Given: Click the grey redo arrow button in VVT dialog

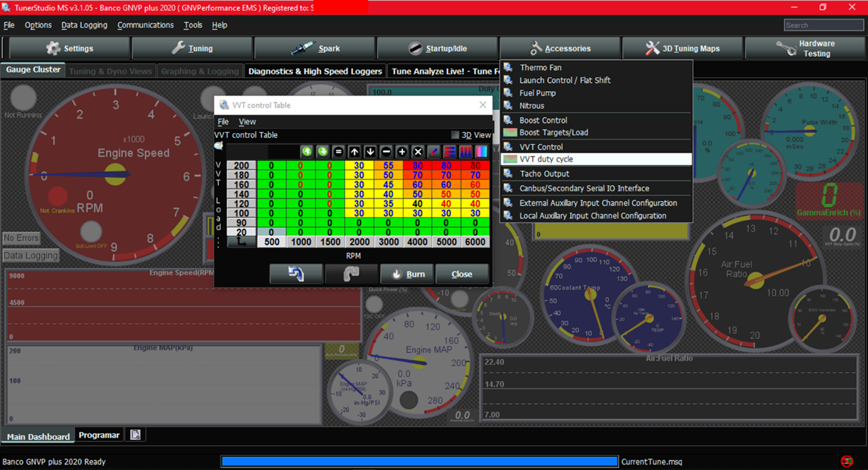Looking at the screenshot, I should [x=351, y=274].
